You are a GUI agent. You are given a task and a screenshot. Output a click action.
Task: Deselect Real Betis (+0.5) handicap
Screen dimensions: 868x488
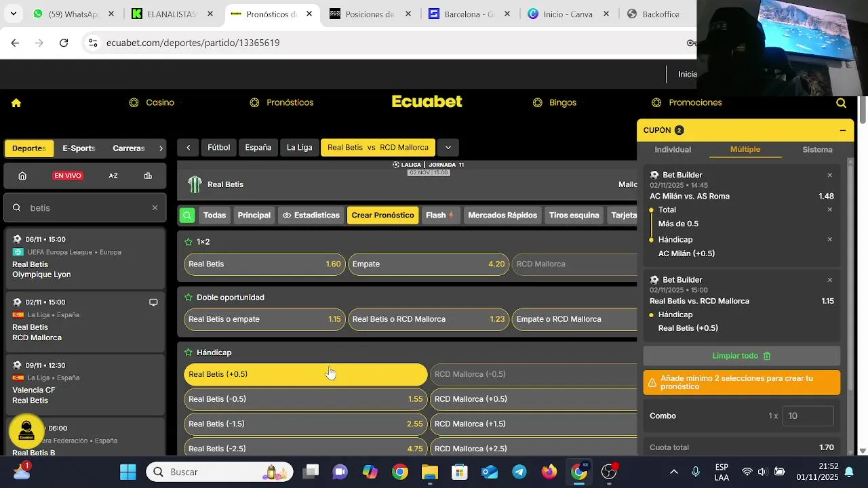tap(305, 374)
